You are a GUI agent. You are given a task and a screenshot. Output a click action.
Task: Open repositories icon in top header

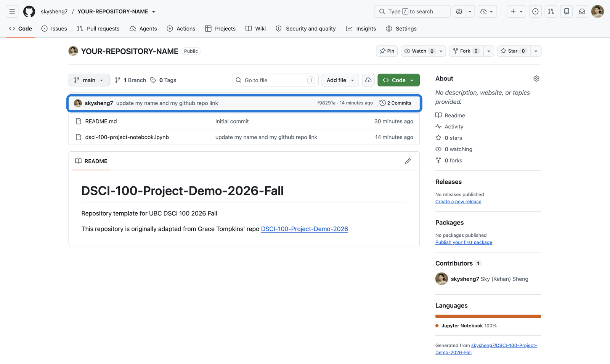tap(567, 11)
